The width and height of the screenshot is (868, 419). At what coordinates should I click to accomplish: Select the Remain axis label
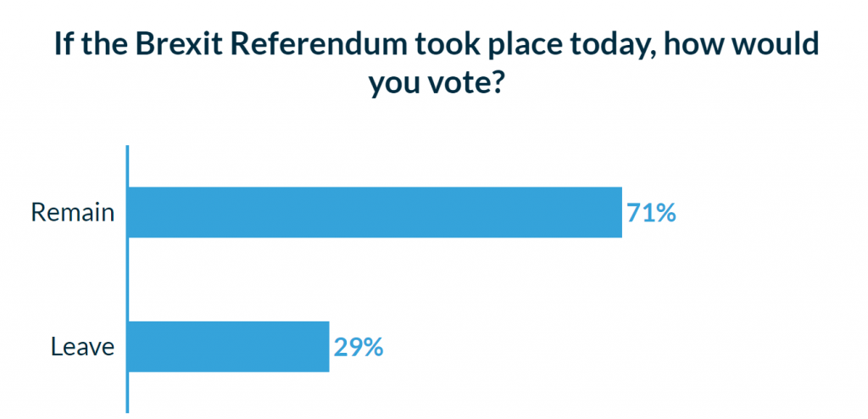click(72, 212)
